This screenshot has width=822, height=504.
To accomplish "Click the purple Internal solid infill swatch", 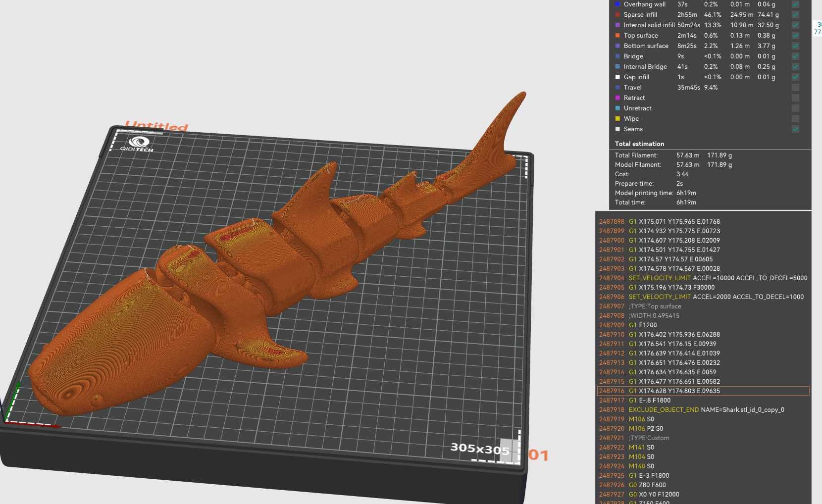I will (617, 25).
